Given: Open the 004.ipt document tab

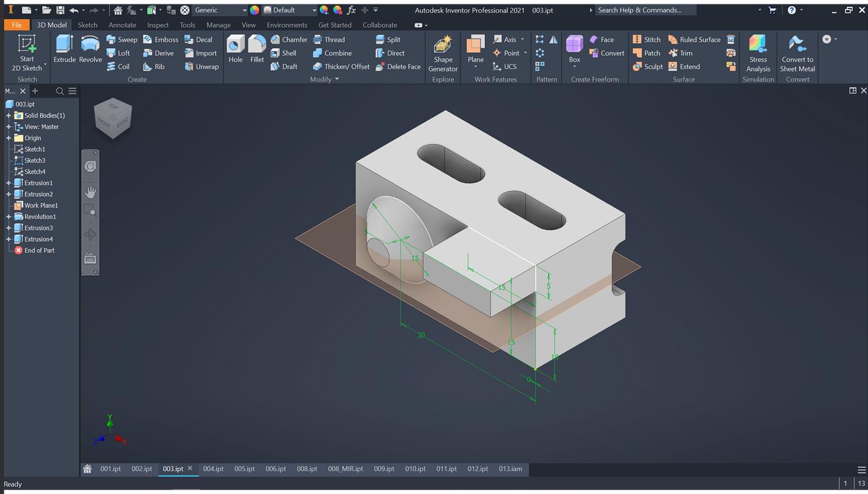Looking at the screenshot, I should pos(213,469).
